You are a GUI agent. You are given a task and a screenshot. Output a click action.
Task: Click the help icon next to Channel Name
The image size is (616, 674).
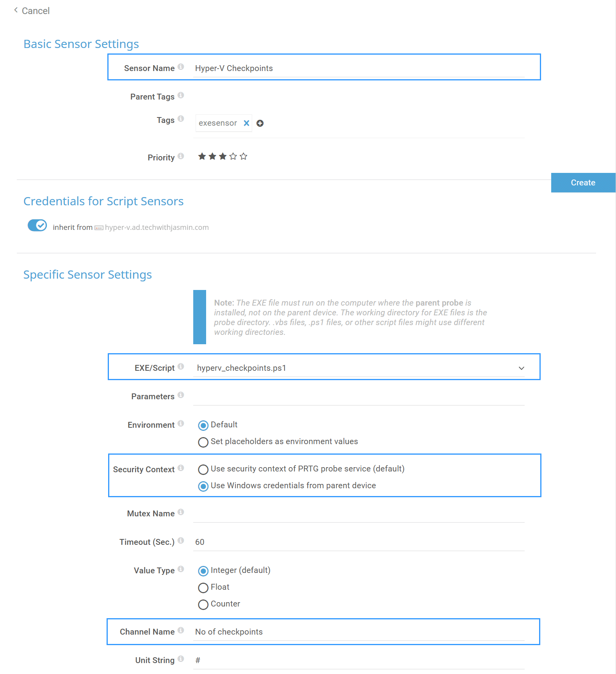(x=181, y=630)
